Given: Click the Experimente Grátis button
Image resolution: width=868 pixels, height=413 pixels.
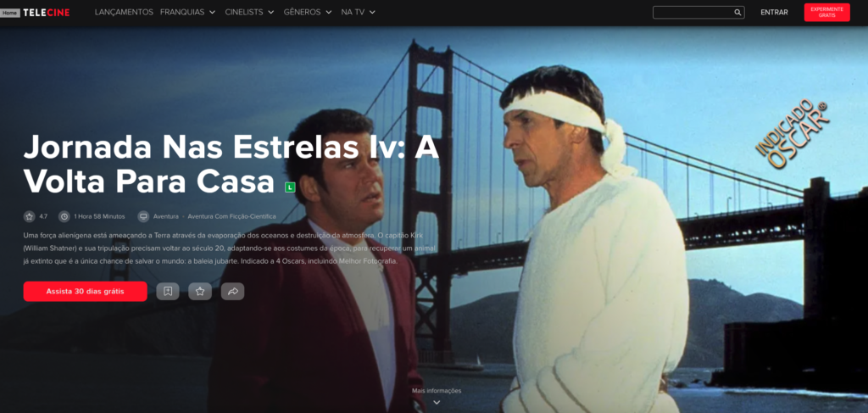Looking at the screenshot, I should tap(826, 12).
